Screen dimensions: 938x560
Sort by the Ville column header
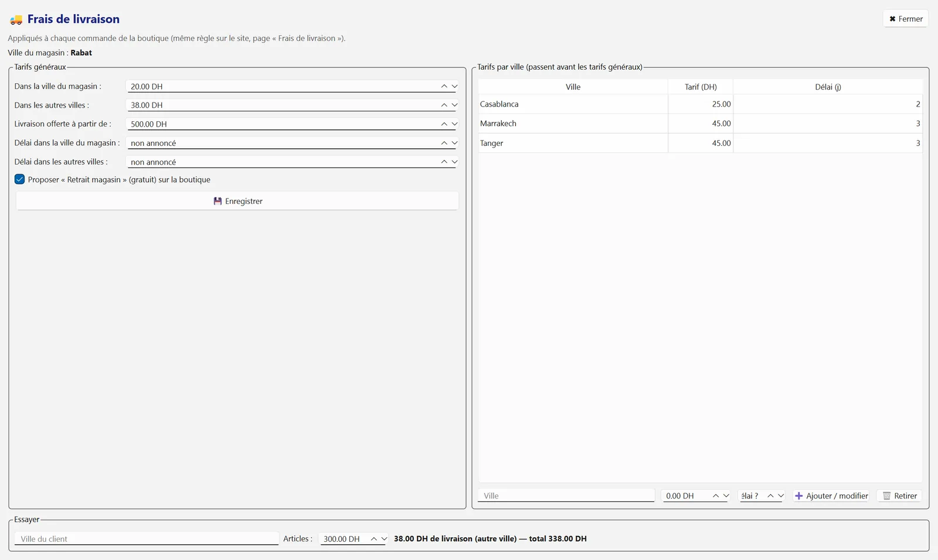[573, 87]
